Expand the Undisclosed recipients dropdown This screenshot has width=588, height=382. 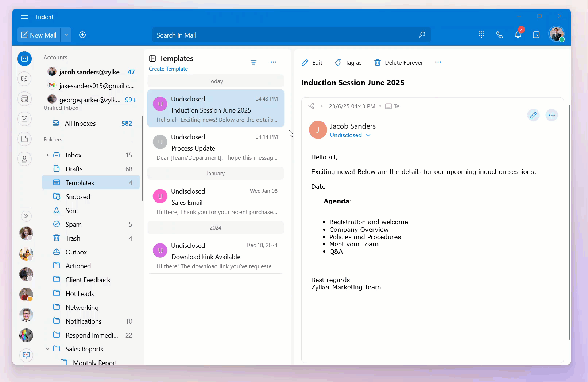368,135
